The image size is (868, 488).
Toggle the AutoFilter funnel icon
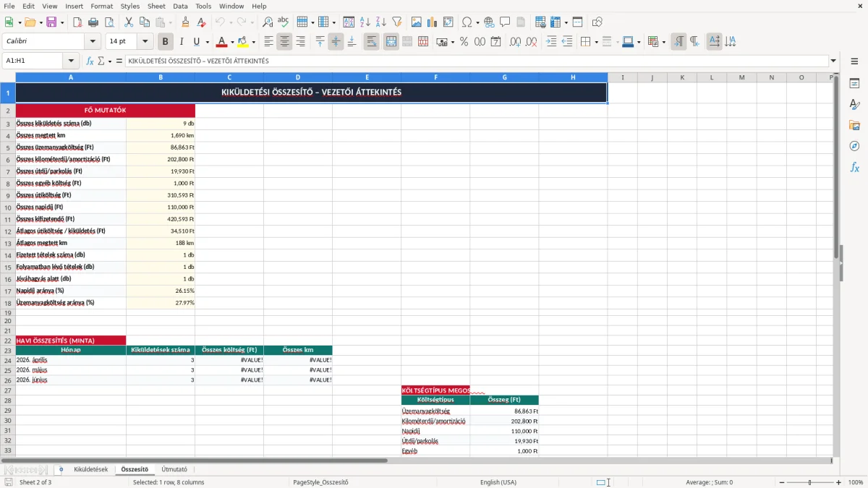(x=397, y=22)
